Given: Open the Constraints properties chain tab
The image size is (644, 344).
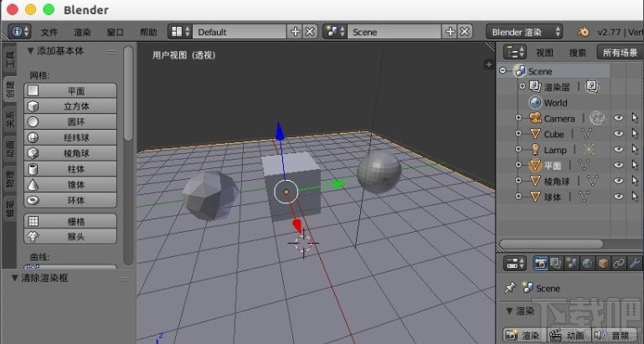Looking at the screenshot, I should coord(619,264).
